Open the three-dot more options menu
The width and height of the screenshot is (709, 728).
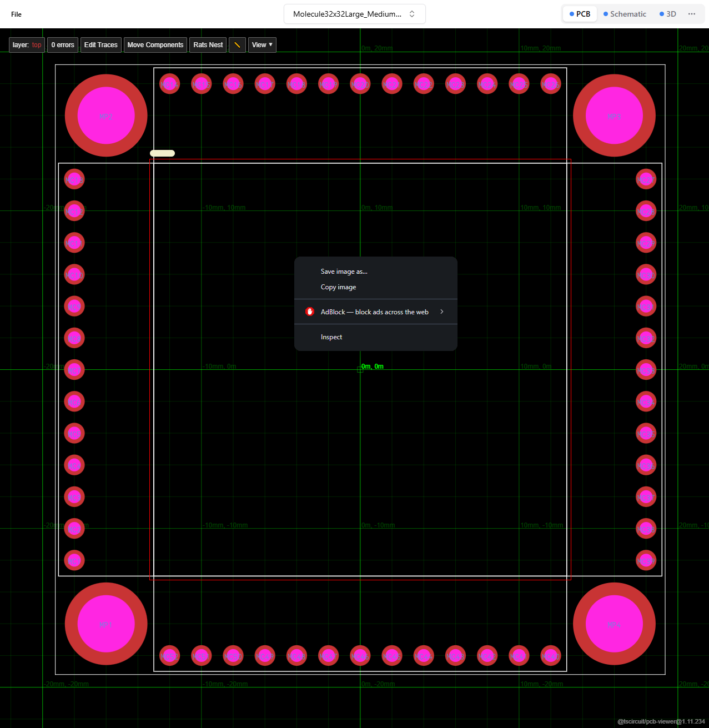point(692,14)
